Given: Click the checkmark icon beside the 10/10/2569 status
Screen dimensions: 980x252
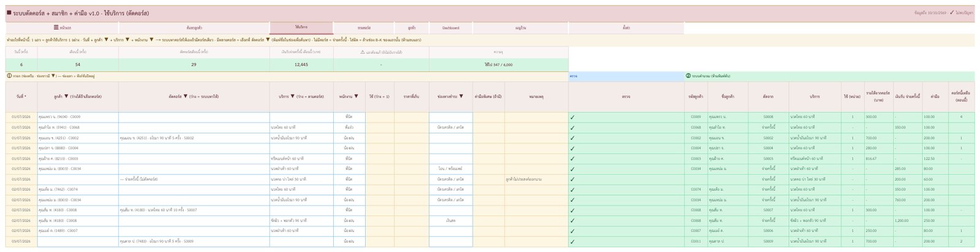Looking at the screenshot, I should tap(951, 12).
